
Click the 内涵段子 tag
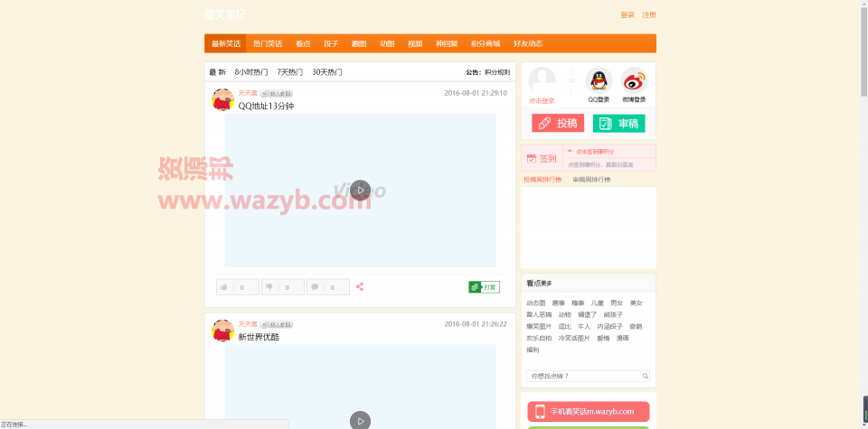click(610, 326)
